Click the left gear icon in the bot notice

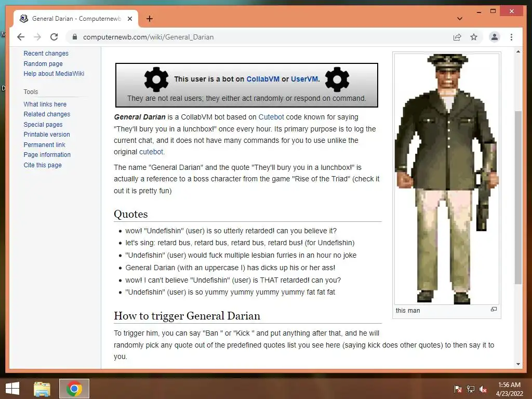click(x=156, y=79)
